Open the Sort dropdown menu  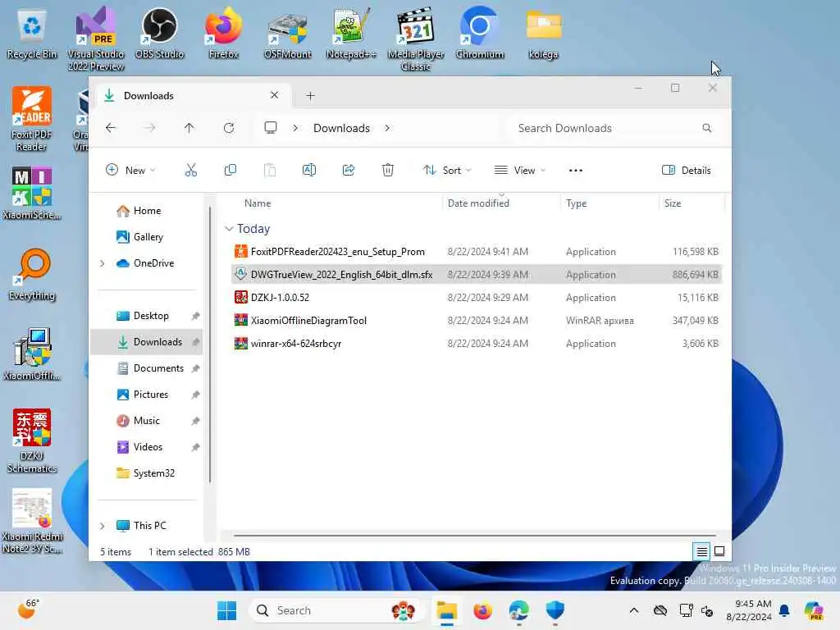point(447,171)
